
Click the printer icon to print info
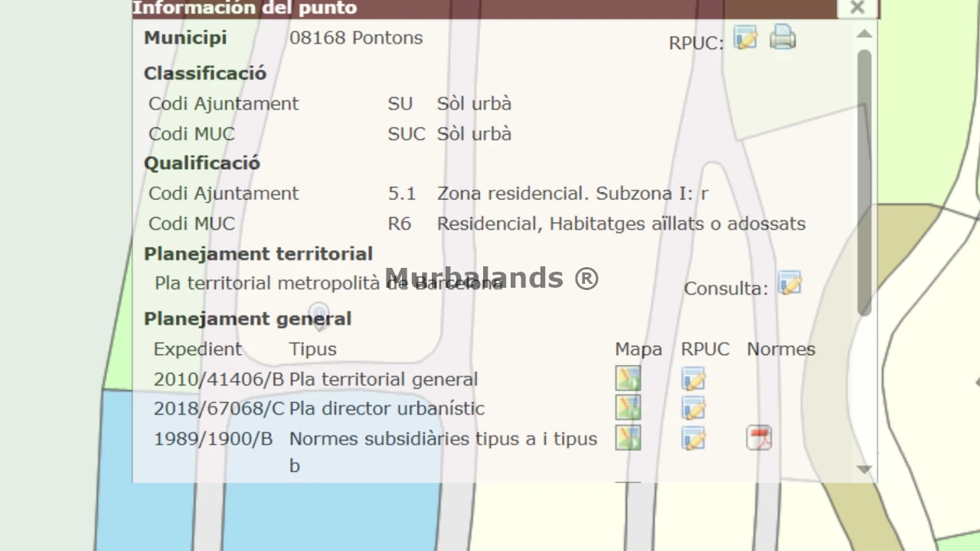click(782, 37)
